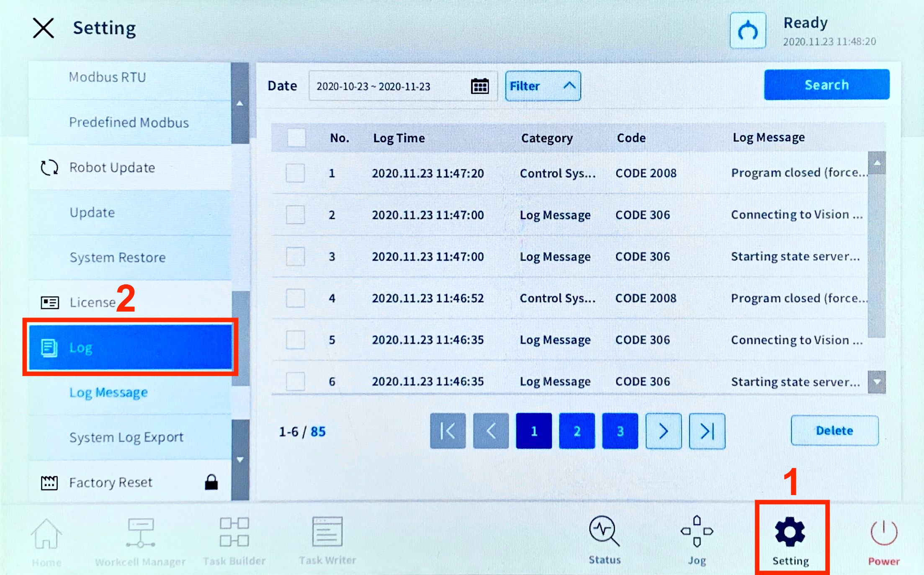Image resolution: width=924 pixels, height=575 pixels.
Task: Select Log Message submenu
Action: point(130,392)
